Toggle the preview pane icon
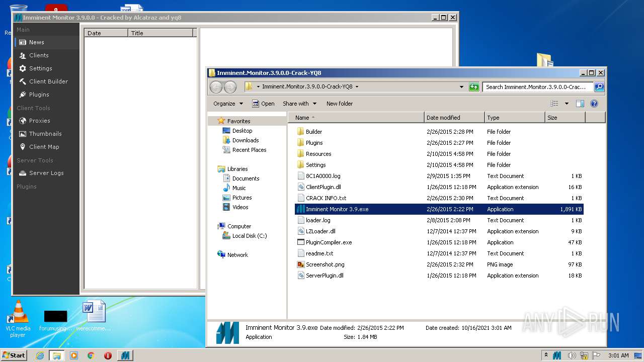Image resolution: width=644 pixels, height=362 pixels. (x=580, y=104)
